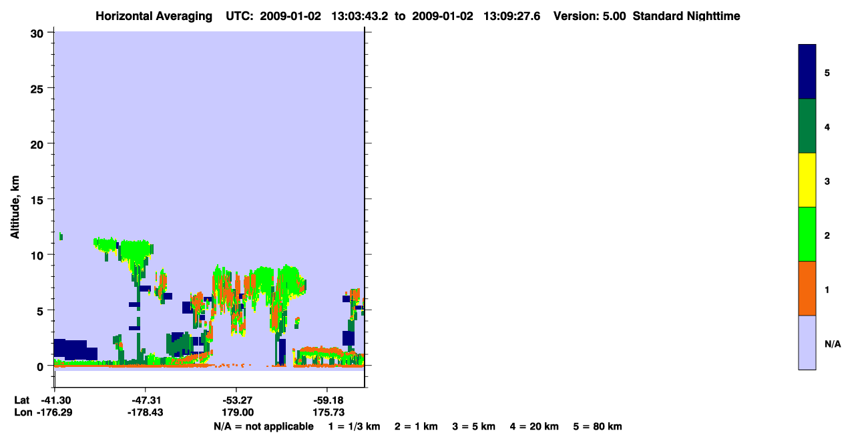The width and height of the screenshot is (868, 445).
Task: Click the '1 = 1/3 km' legend note
Action: (355, 426)
